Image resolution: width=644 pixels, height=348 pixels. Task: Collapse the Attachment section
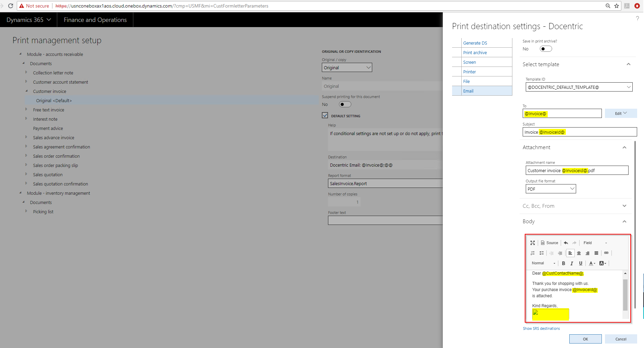624,147
